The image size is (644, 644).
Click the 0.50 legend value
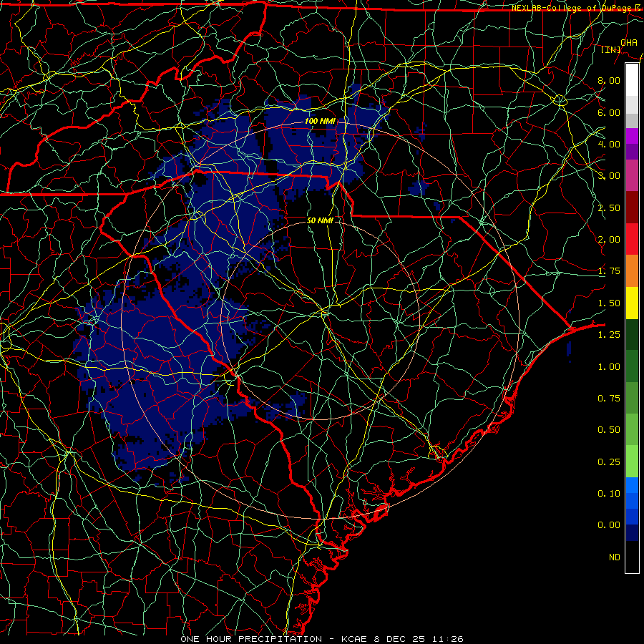(x=609, y=430)
